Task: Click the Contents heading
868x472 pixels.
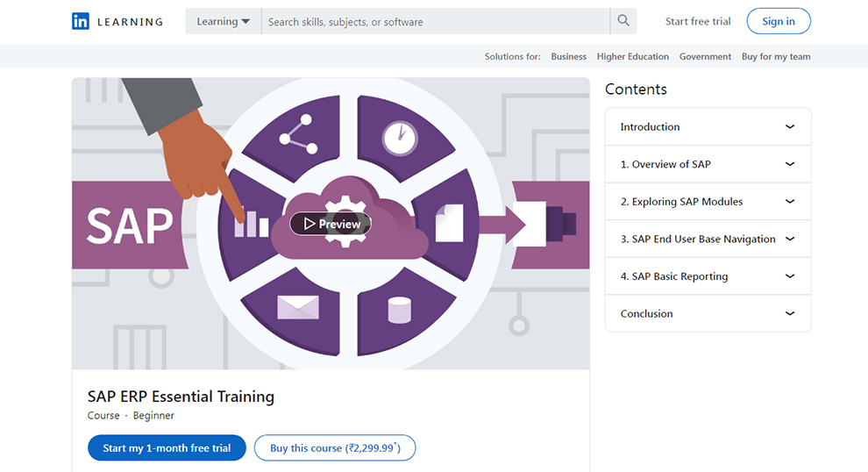Action: [x=636, y=89]
